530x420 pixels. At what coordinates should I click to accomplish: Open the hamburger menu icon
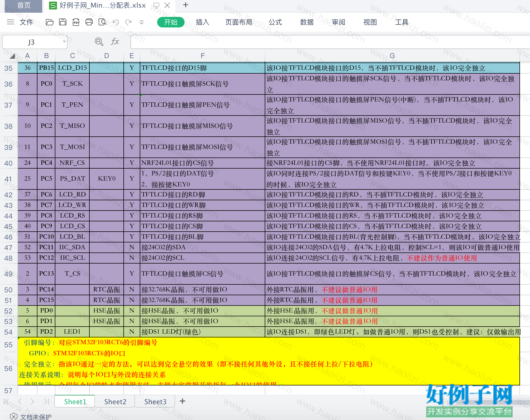point(11,22)
